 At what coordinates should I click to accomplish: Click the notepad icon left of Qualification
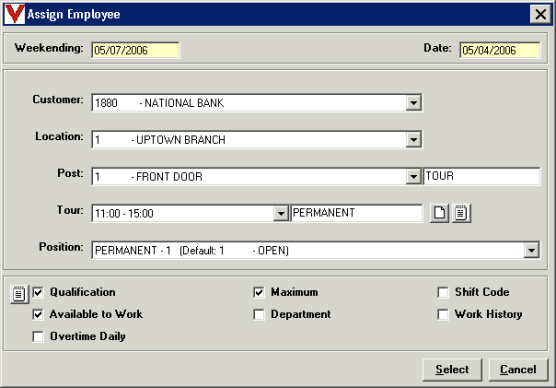click(19, 294)
